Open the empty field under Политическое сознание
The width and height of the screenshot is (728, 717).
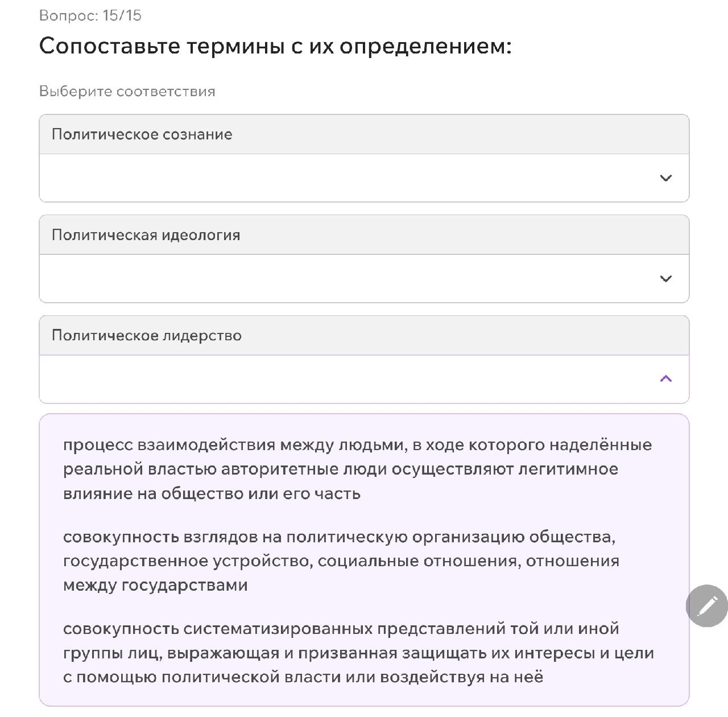[364, 178]
